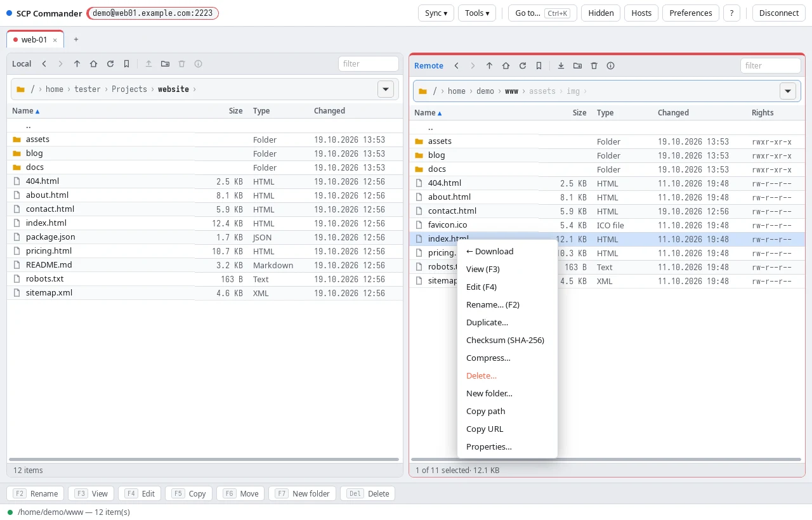Refresh the Remote pane listing
This screenshot has width=812, height=520.
click(x=522, y=65)
